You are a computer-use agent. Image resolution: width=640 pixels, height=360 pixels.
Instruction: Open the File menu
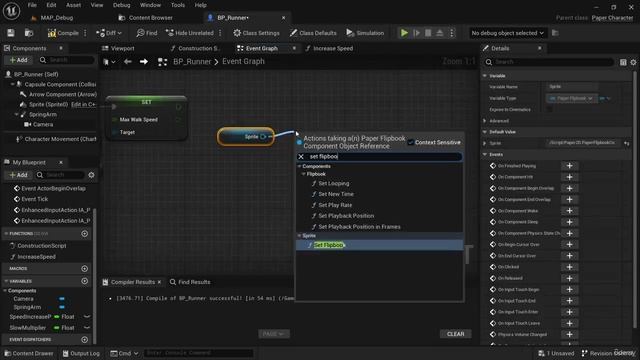click(32, 5)
